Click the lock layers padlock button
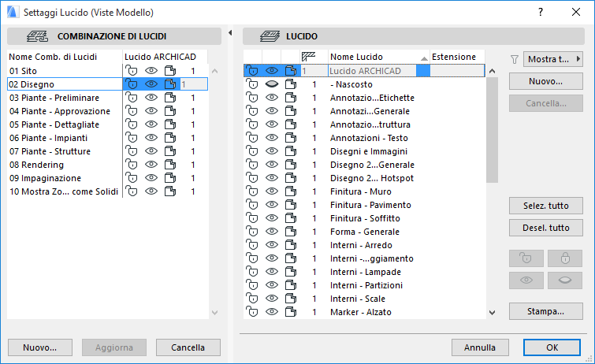Viewport: 595px width, 364px height. click(565, 258)
